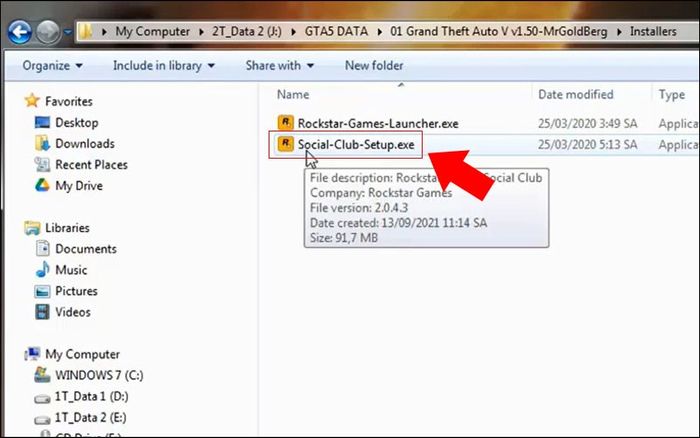Open the Organize menu
This screenshot has height=438, width=700.
53,66
